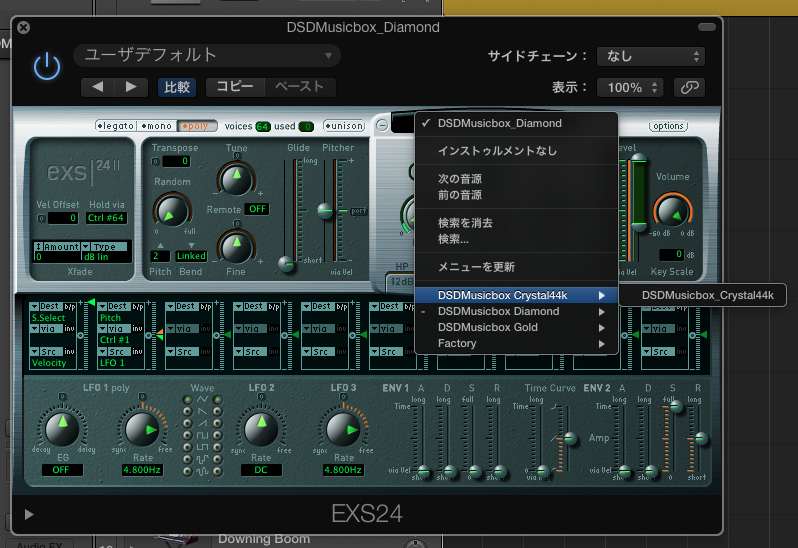This screenshot has height=548, width=798.
Task: Choose インストゥルメントなし menu item
Action: [x=516, y=151]
